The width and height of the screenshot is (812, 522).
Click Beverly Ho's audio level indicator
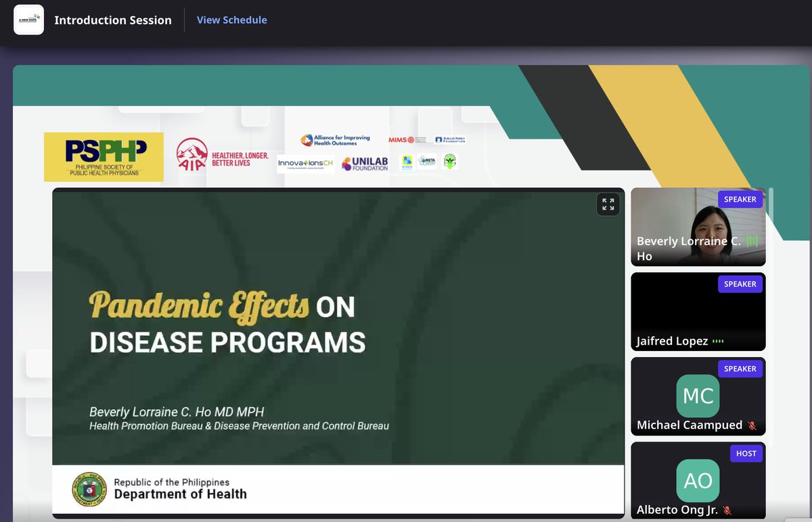[x=752, y=241]
